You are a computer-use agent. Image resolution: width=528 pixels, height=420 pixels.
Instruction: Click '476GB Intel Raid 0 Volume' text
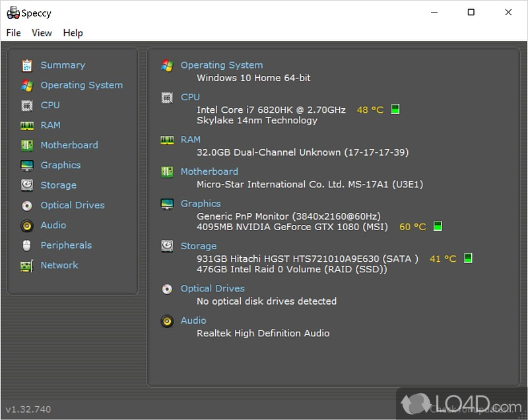click(x=259, y=269)
